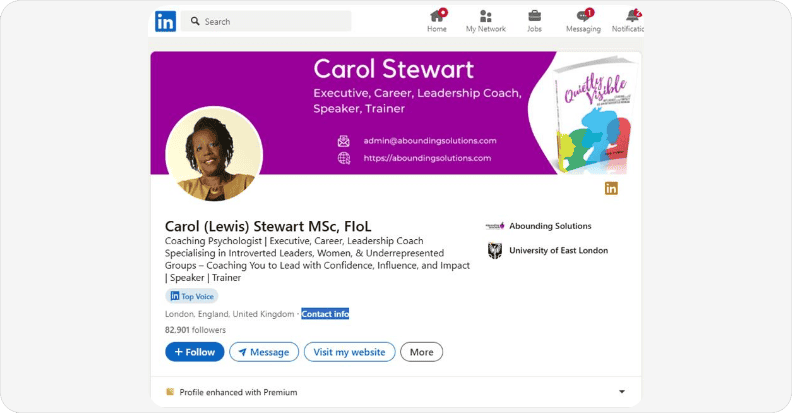Open Notifications bell

(x=628, y=21)
